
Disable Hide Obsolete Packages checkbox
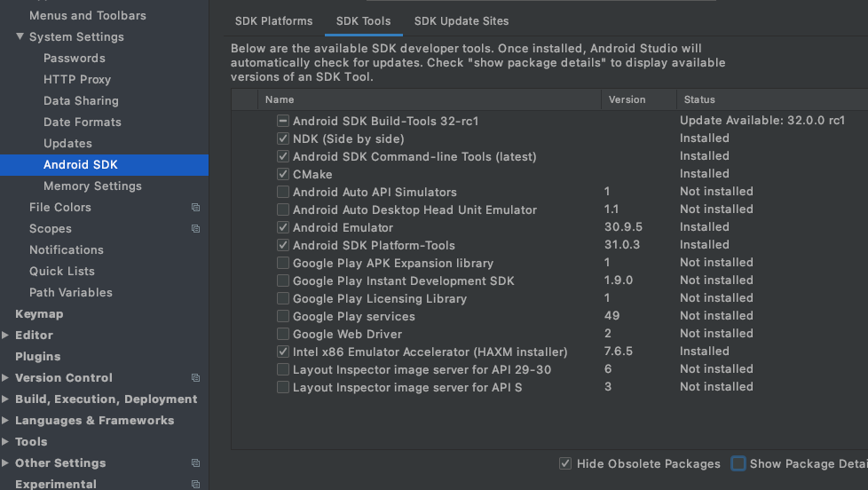click(565, 463)
